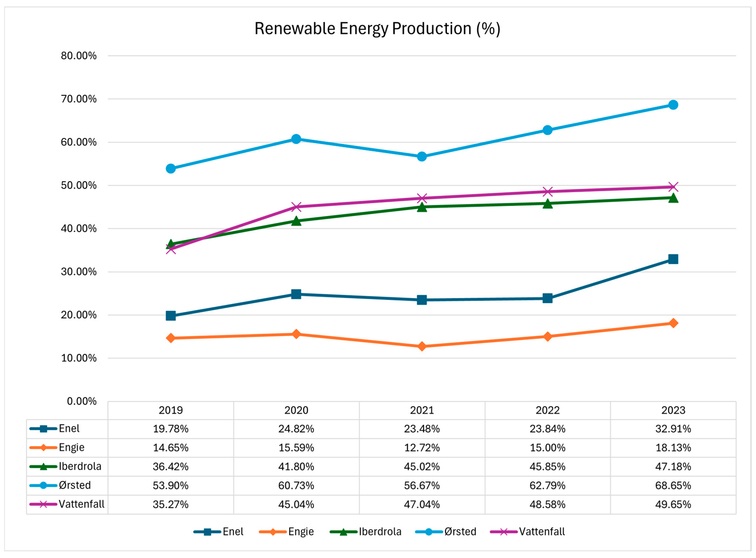Click Ørsted 2023 value 68.65% in table
The height and width of the screenshot is (558, 756).
[x=673, y=485]
